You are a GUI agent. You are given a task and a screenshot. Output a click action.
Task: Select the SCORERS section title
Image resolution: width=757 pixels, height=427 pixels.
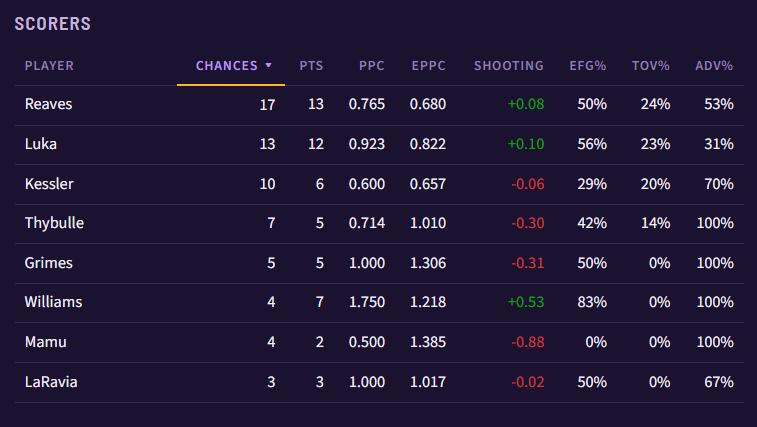point(53,24)
